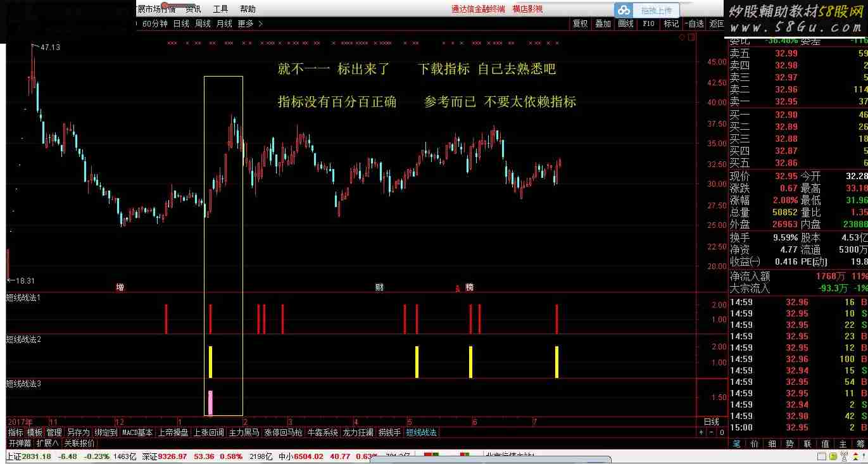Select the 牛轰系统 indicator tab
The image size is (868, 464).
pyautogui.click(x=322, y=432)
